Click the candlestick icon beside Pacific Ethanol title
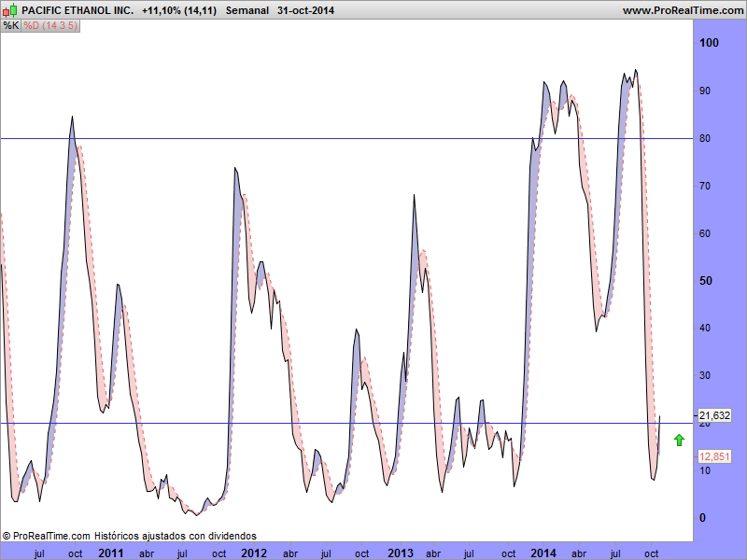 click(10, 10)
